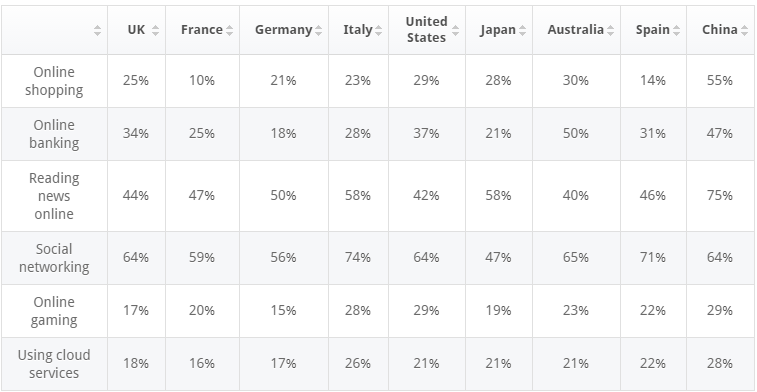This screenshot has width=757, height=392.
Task: Sort the Spain column with arrows
Action: [676, 30]
